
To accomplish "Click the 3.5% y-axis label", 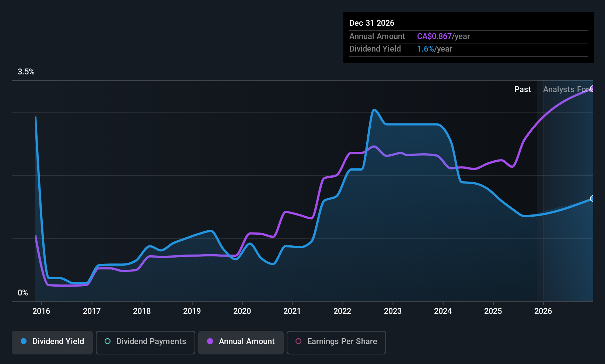I will (26, 72).
